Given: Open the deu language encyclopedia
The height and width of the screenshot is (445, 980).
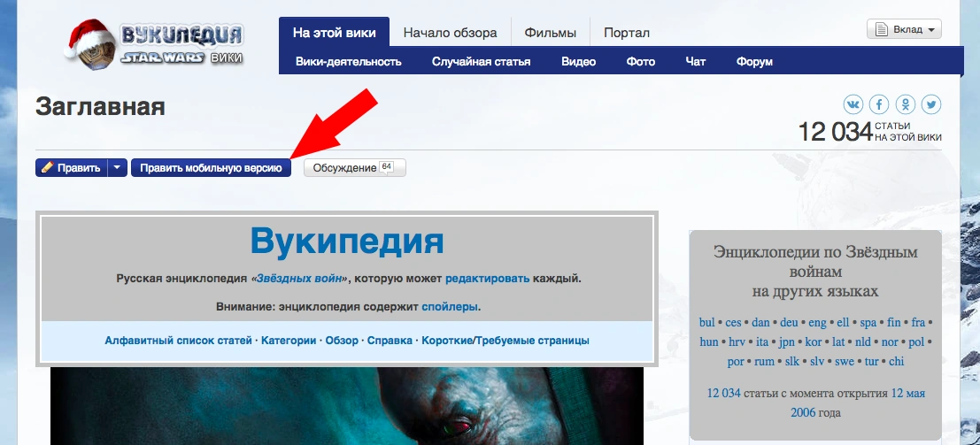Looking at the screenshot, I should 789,323.
